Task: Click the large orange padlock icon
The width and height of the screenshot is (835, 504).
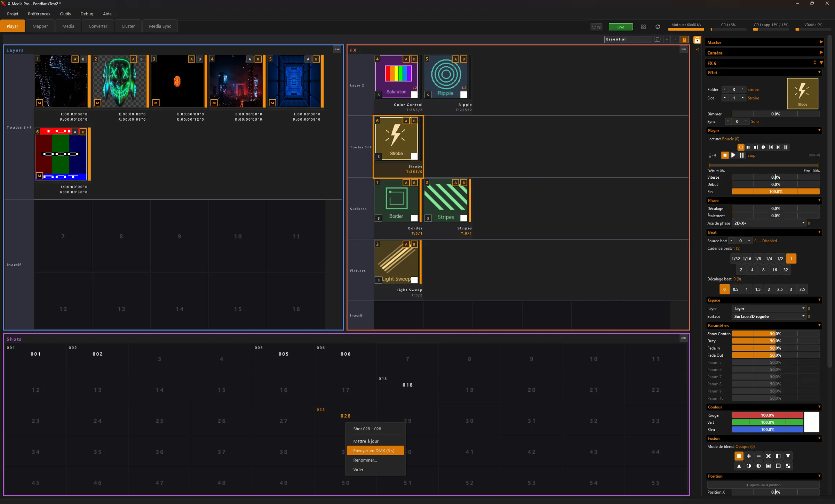Action: tap(697, 40)
